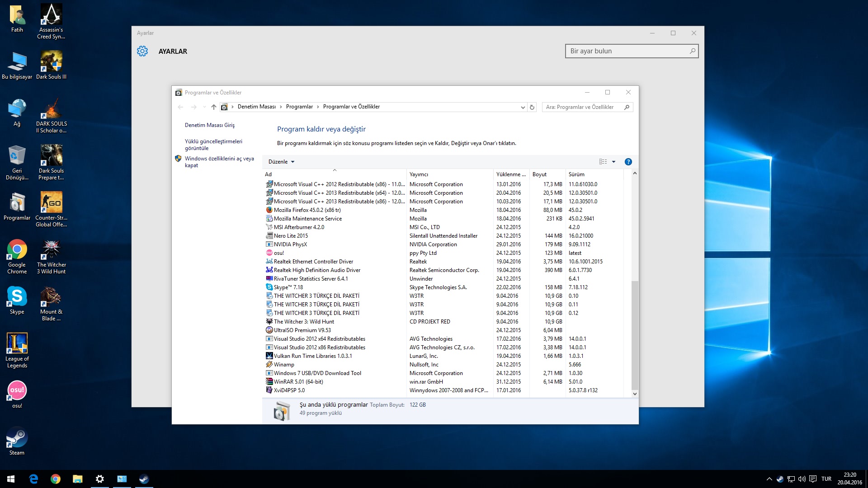Click the Windows Start button
The width and height of the screenshot is (868, 488).
coord(11,479)
